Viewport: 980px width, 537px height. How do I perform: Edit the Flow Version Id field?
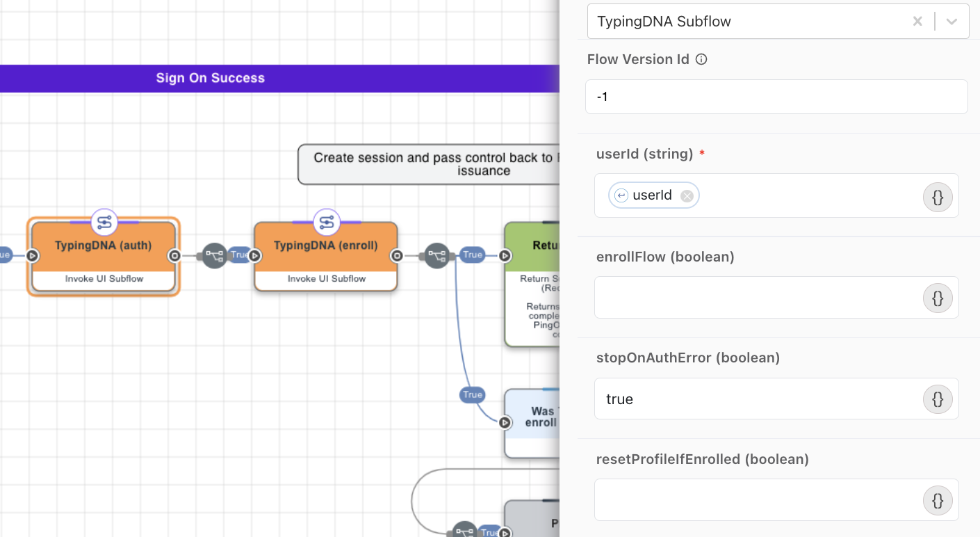776,97
